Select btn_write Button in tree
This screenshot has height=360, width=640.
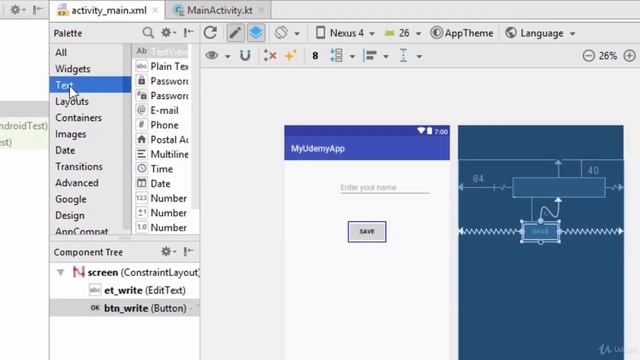point(124,308)
